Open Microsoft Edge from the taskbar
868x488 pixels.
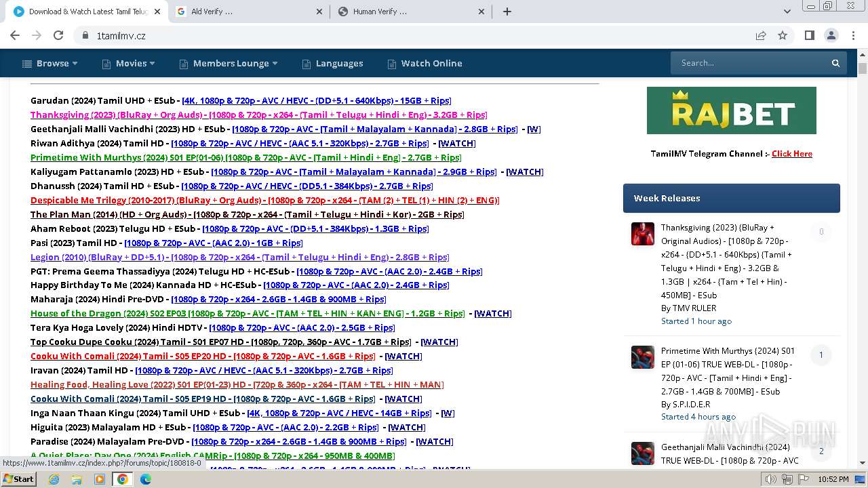coord(146,479)
